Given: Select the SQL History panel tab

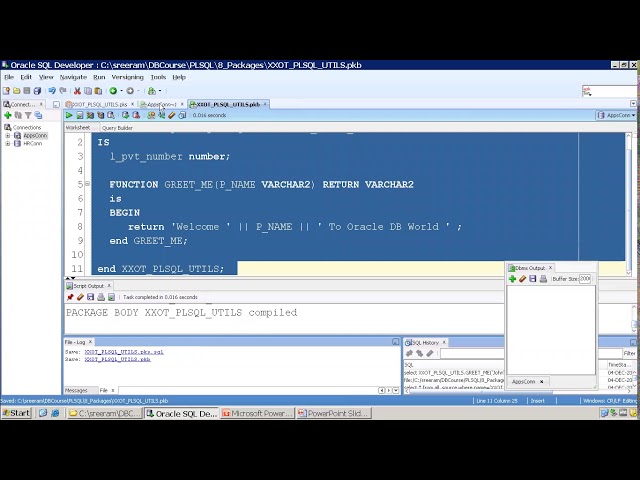Looking at the screenshot, I should pyautogui.click(x=425, y=342).
